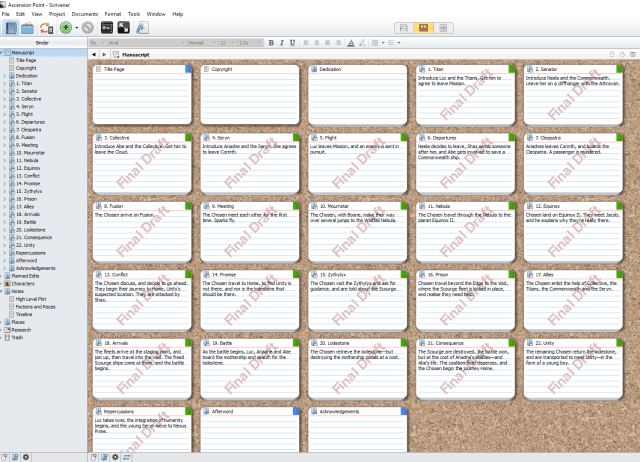Viewport: 640px width, 462px height.
Task: Navigate back with the left arrow
Action: [x=94, y=53]
